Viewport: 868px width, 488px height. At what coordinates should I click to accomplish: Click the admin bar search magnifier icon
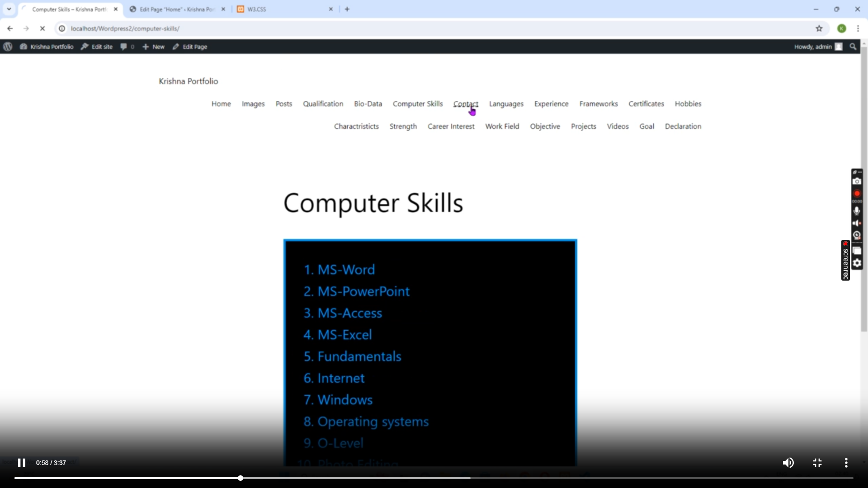(x=853, y=47)
